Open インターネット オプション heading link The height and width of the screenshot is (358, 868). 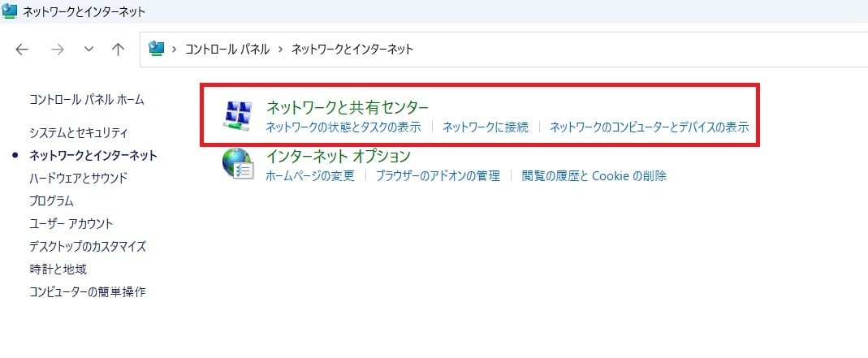pos(339,156)
